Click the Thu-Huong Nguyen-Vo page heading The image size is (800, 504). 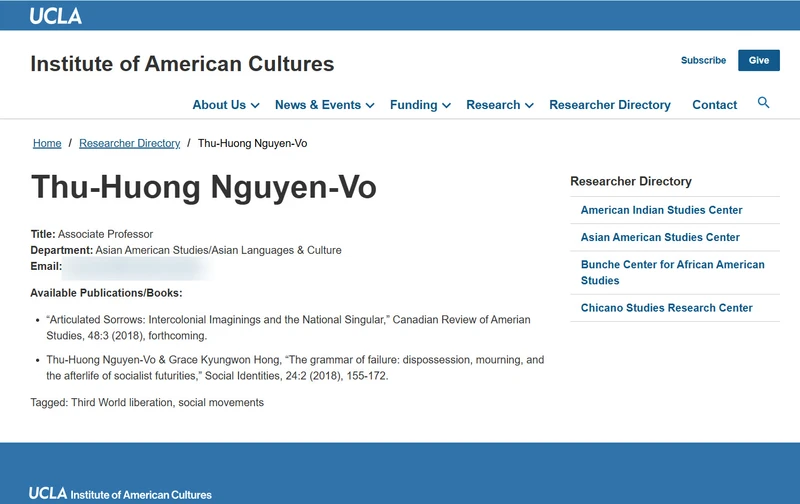[204, 187]
